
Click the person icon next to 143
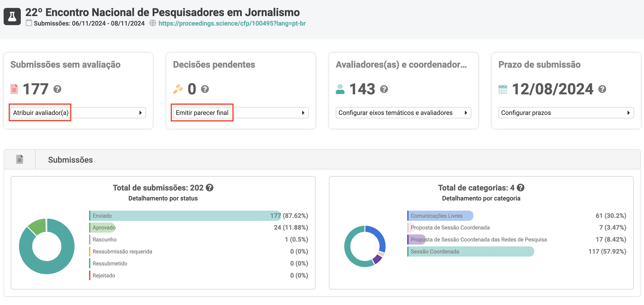(340, 89)
